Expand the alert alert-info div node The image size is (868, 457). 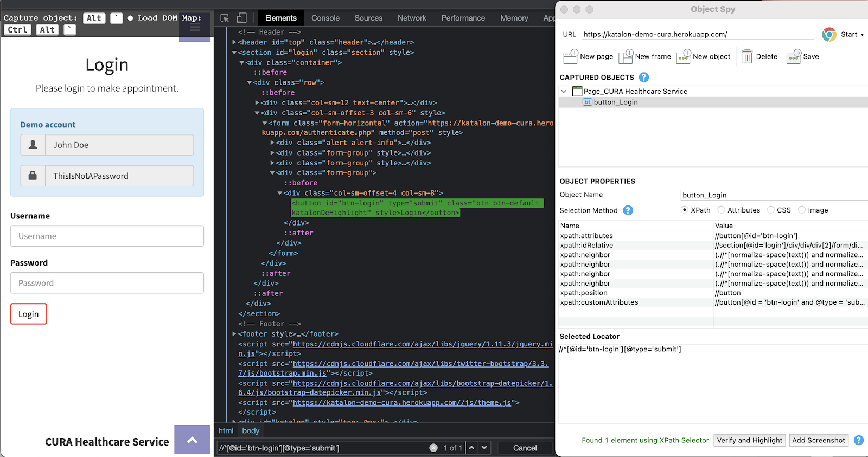pos(272,143)
